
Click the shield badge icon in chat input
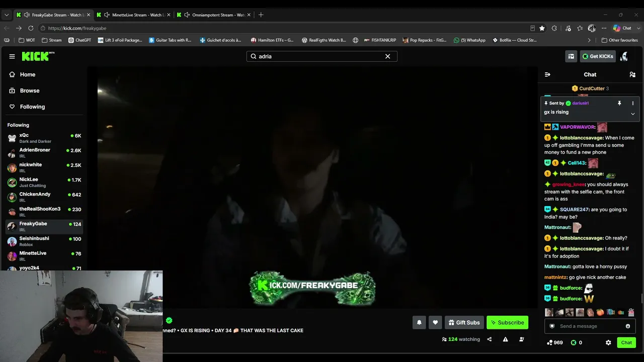552,326
